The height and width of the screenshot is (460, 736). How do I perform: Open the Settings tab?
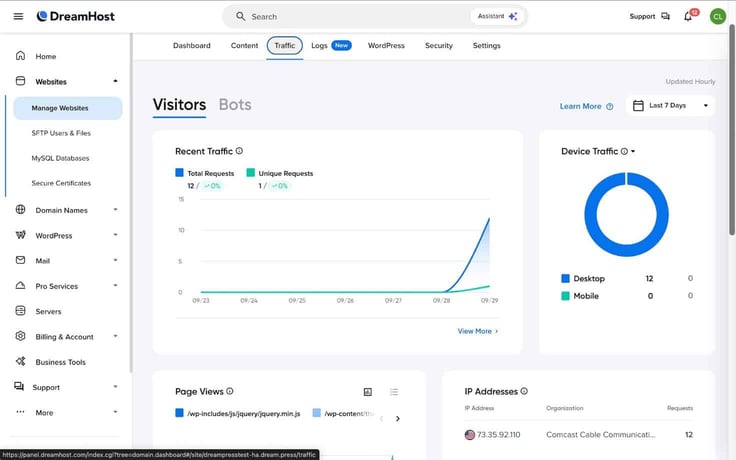486,46
